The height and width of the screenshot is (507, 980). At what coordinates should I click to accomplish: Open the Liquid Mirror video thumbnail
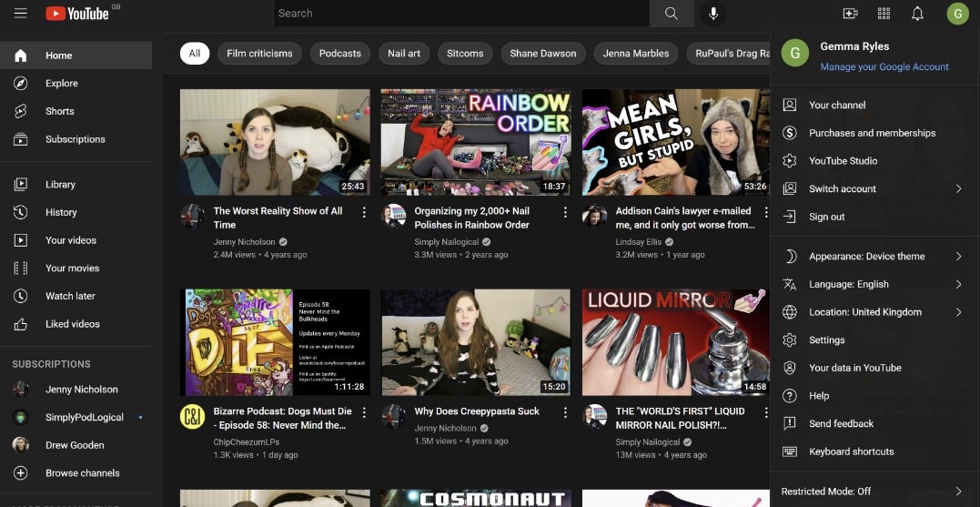tap(675, 342)
